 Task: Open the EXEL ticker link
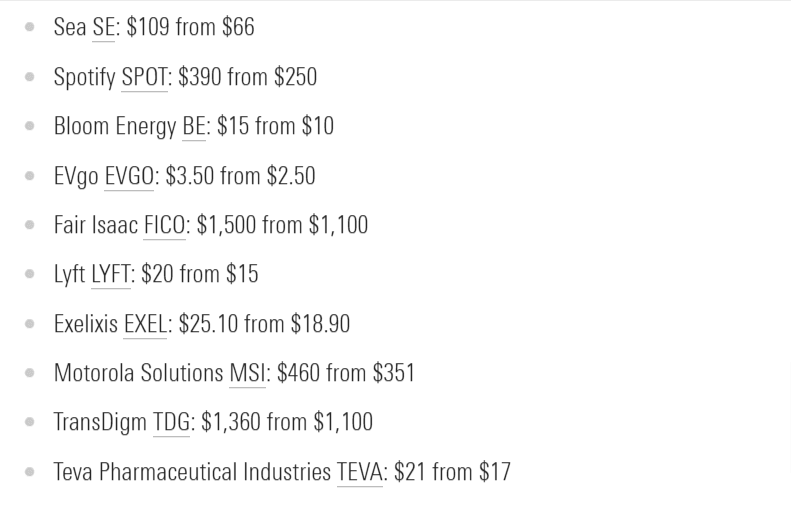point(145,324)
